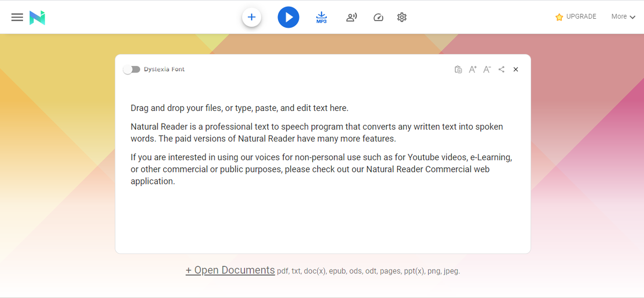Open the hamburger menu
Image resolution: width=644 pixels, height=298 pixels.
(x=17, y=17)
